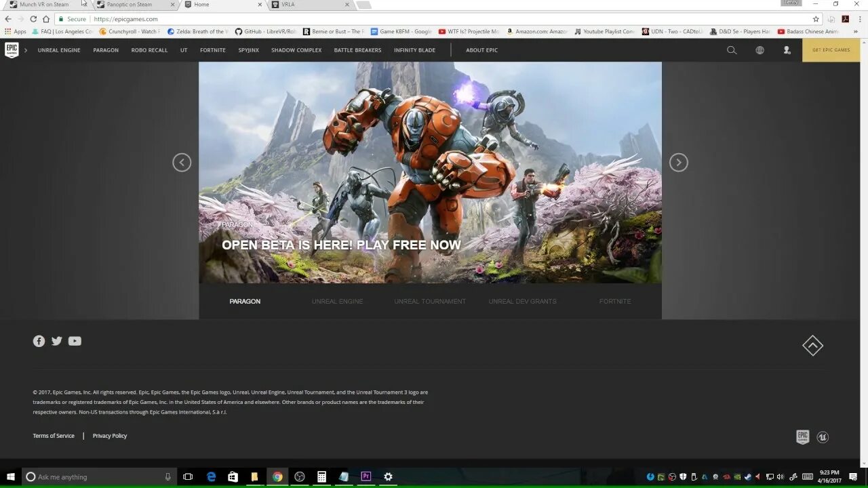Viewport: 868px width, 488px height.
Task: Select Unreal Tournament carousel tab
Action: [x=430, y=301]
